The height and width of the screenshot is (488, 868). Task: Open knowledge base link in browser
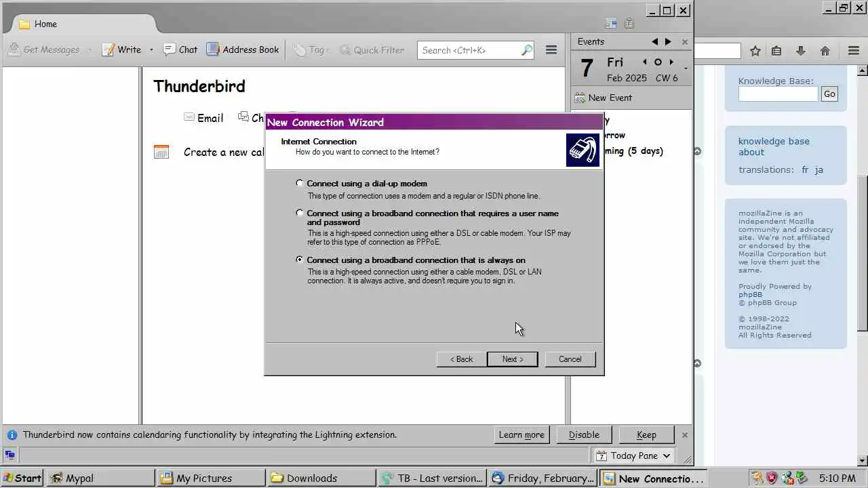[x=774, y=141]
